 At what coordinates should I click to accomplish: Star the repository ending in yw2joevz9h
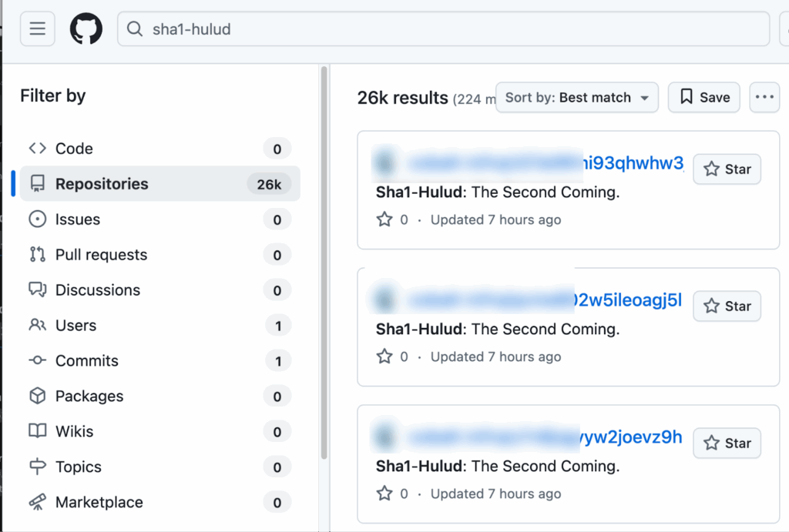[727, 443]
